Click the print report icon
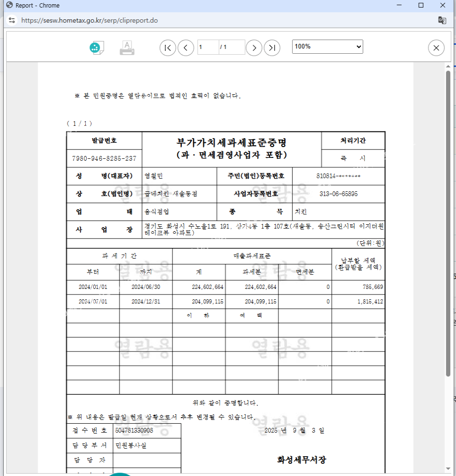 click(x=127, y=48)
